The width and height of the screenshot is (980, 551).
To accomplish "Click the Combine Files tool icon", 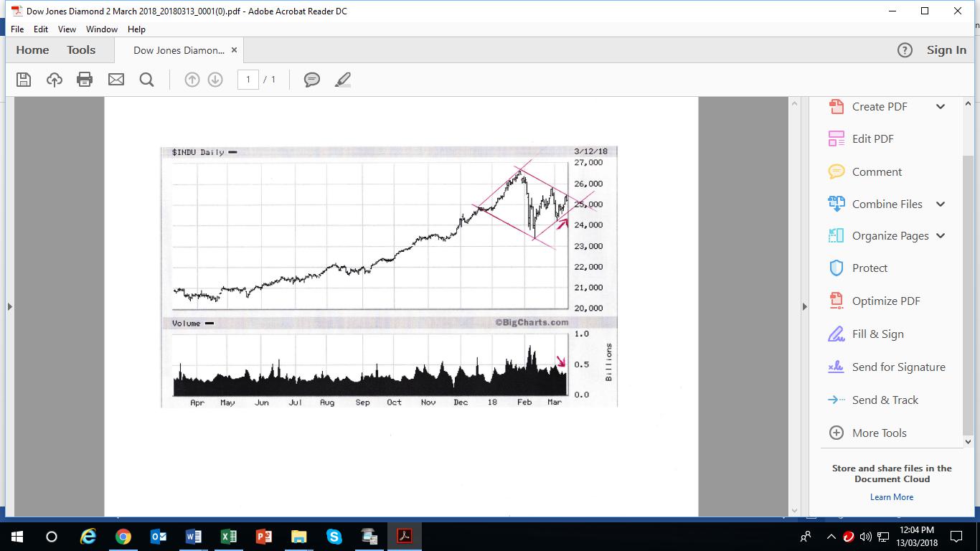I will (x=837, y=204).
